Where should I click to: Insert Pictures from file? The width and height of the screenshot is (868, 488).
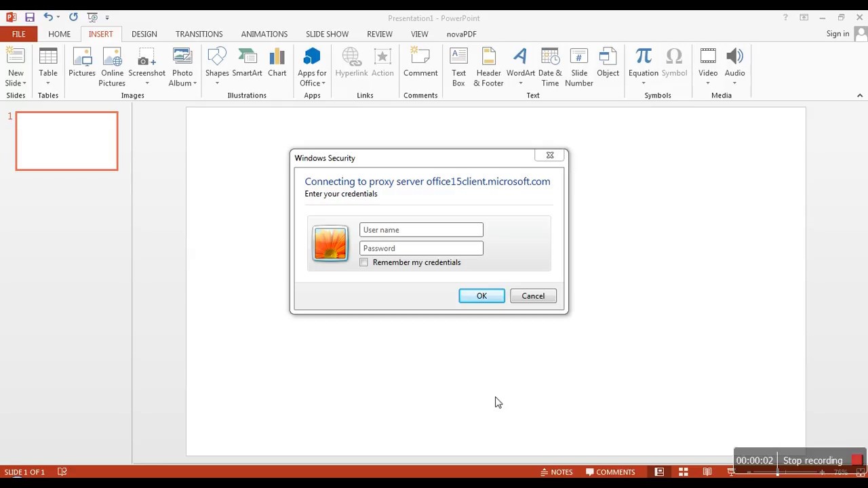click(82, 62)
